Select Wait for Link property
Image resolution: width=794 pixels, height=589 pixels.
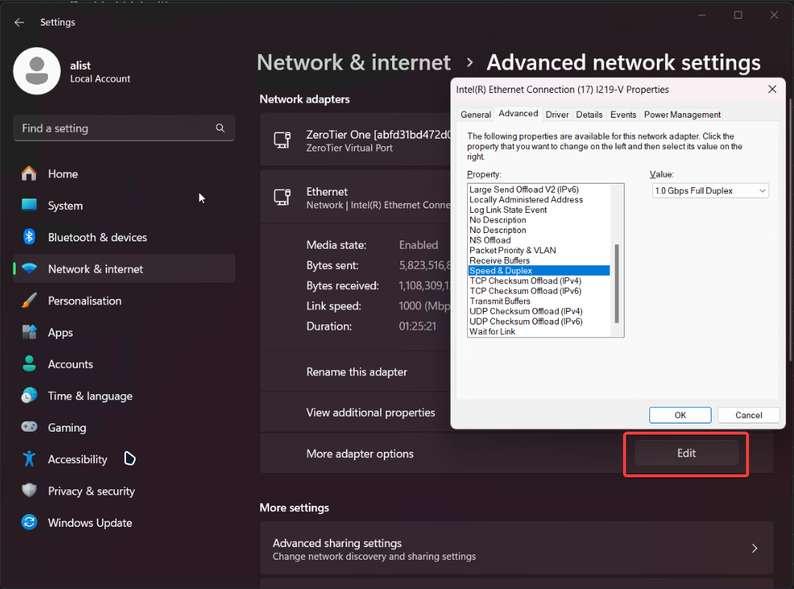[492, 331]
